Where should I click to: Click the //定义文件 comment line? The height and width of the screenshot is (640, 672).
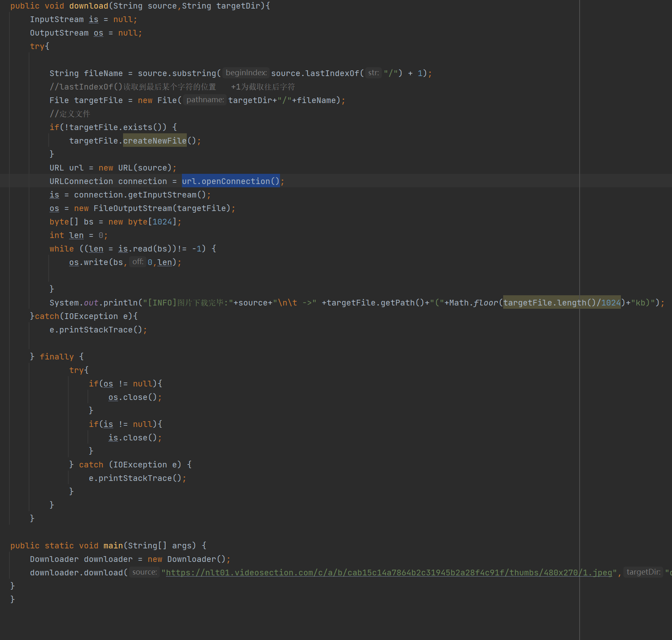click(69, 114)
